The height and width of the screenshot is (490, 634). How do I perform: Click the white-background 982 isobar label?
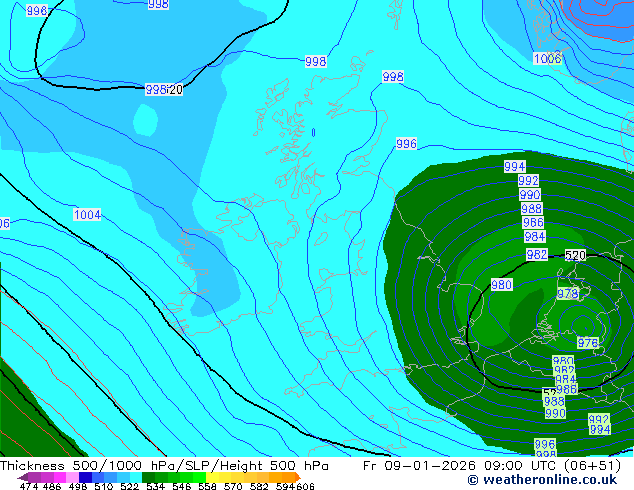pos(537,255)
